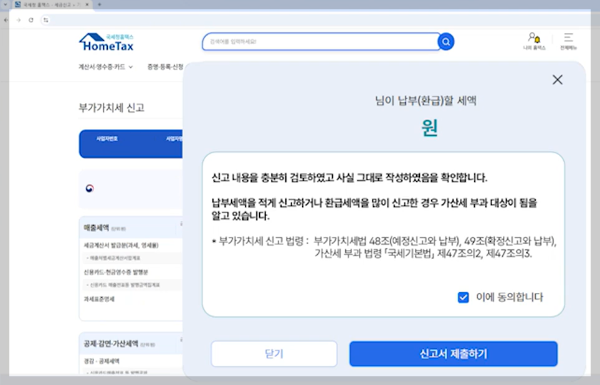
Task: Click the 사업자번호 label in the blue bar
Action: coord(107,139)
